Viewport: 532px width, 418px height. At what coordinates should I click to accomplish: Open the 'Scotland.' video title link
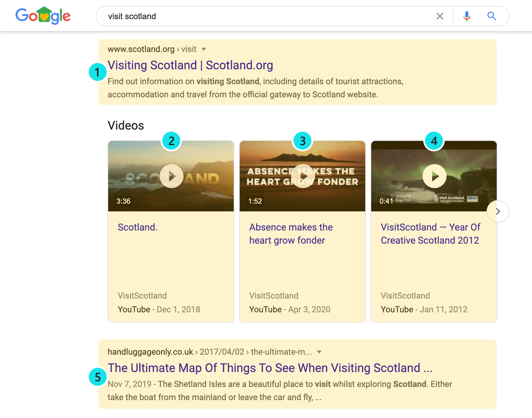click(x=137, y=227)
